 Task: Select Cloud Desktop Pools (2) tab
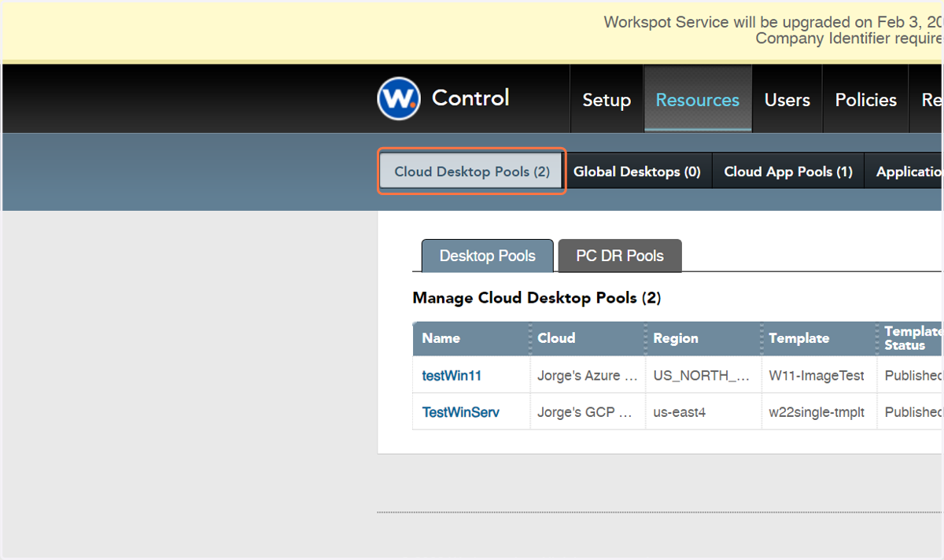click(472, 171)
